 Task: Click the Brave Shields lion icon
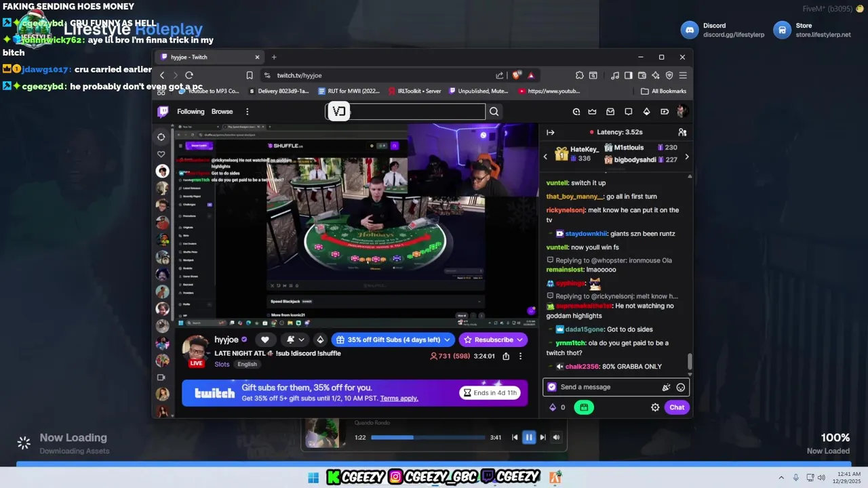point(517,75)
